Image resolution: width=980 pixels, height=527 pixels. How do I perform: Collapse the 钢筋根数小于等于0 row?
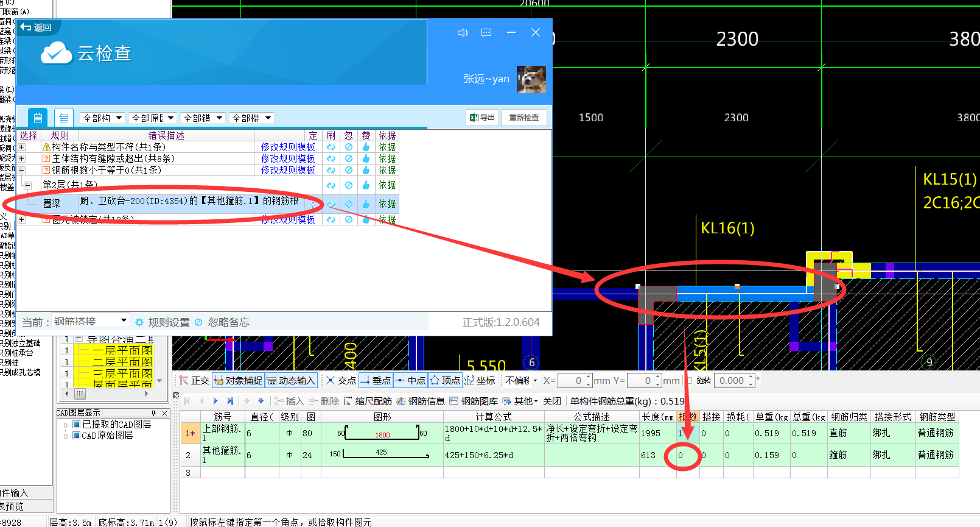(22, 170)
